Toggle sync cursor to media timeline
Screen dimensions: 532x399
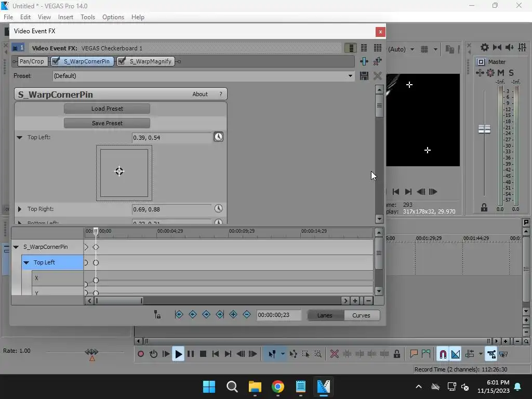157,315
